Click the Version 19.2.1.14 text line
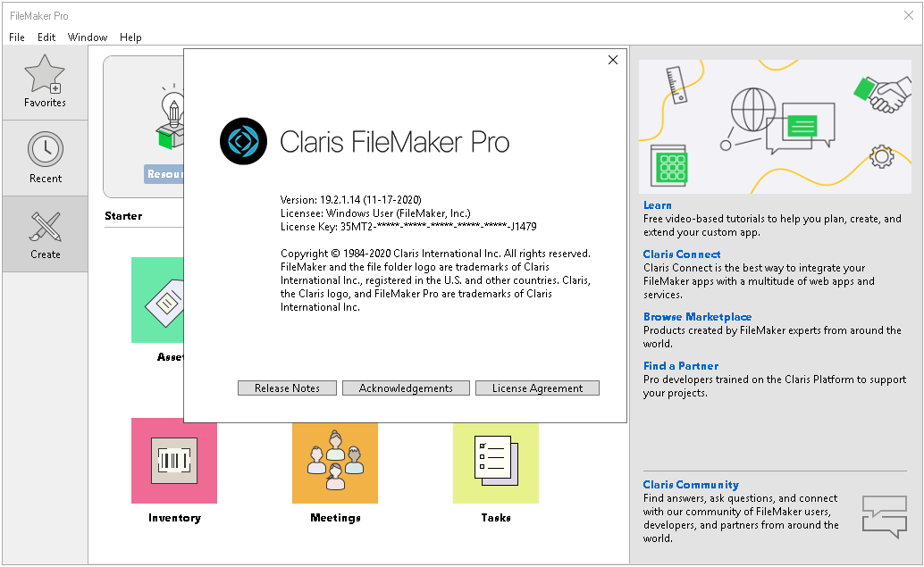924x567 pixels. (x=350, y=200)
